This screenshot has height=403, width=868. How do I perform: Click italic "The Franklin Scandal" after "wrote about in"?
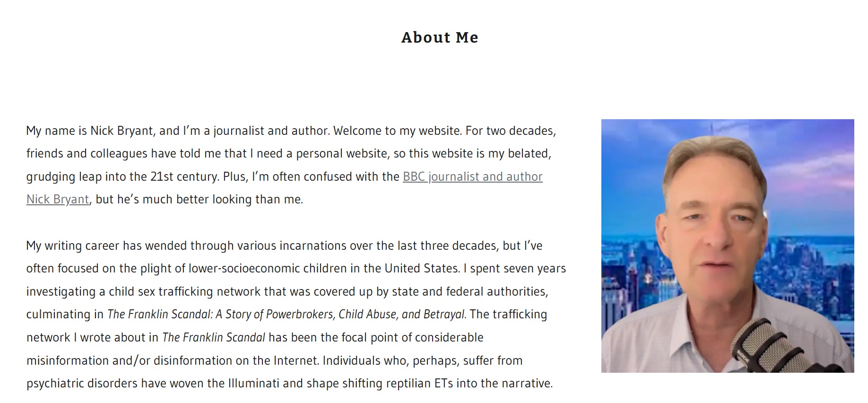coord(214,338)
